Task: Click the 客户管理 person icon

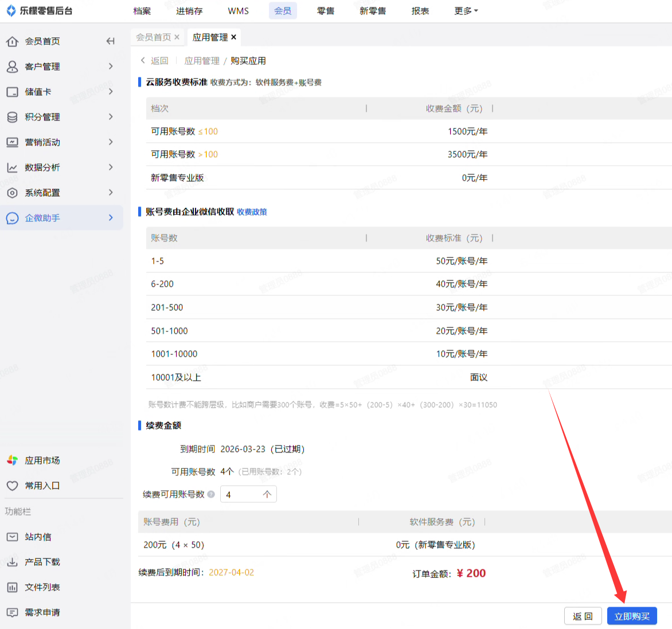Action: [x=13, y=67]
